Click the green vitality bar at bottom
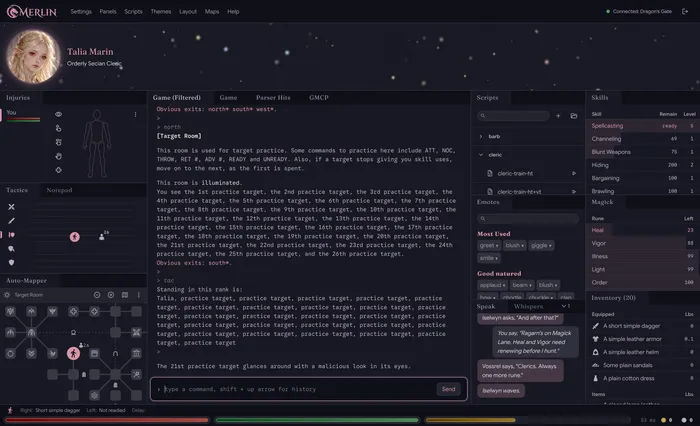 (x=317, y=420)
